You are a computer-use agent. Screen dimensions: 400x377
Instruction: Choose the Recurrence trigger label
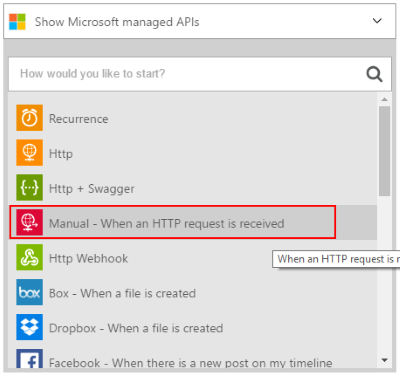(79, 119)
